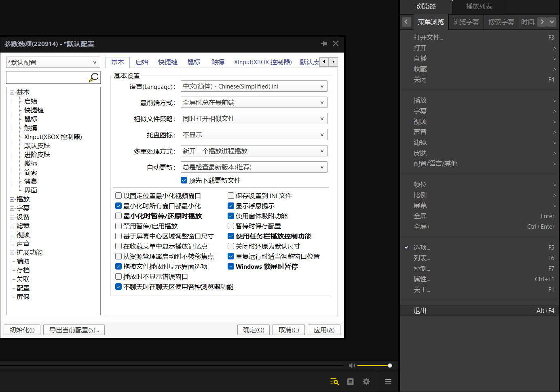560x392 pixels.
Task: Click the volume slider handle
Action: pyautogui.click(x=390, y=365)
